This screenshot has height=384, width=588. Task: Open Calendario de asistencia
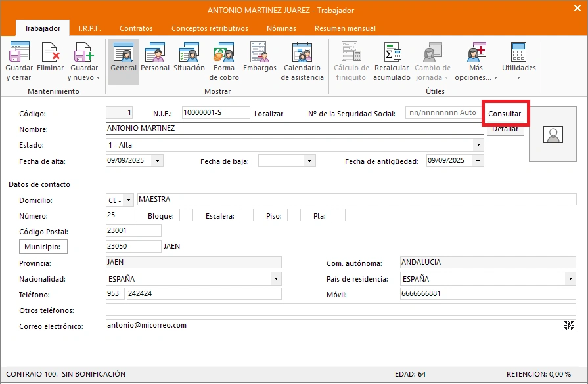[x=302, y=61]
